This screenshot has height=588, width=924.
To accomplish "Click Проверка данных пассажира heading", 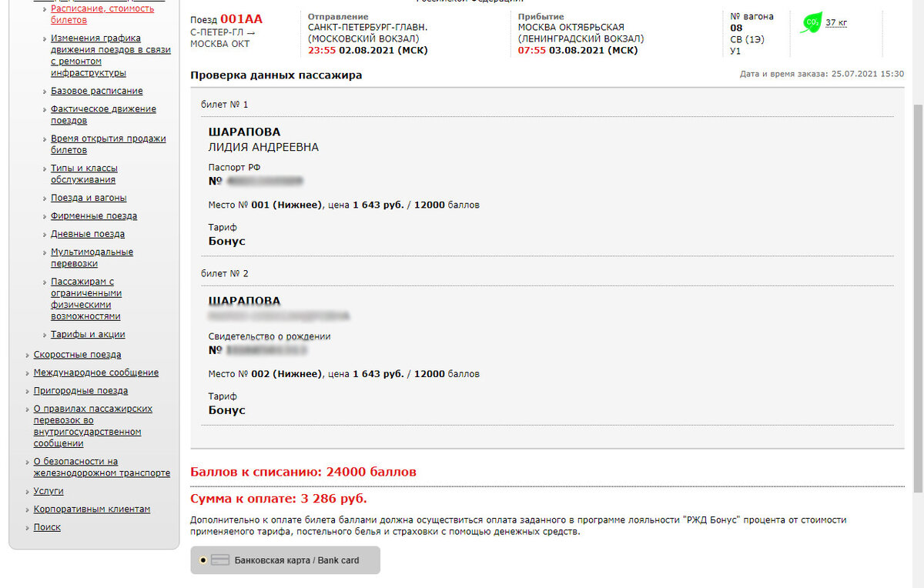I will 276,75.
